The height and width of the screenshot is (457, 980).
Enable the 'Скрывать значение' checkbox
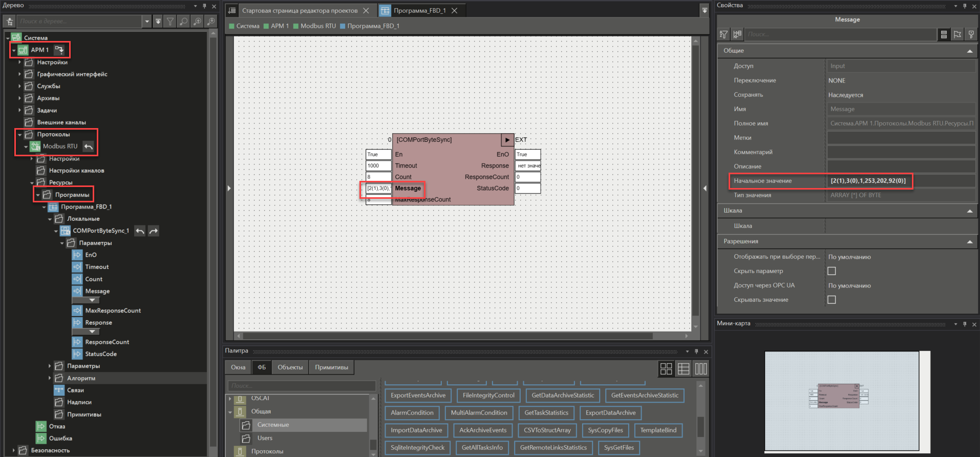point(832,300)
